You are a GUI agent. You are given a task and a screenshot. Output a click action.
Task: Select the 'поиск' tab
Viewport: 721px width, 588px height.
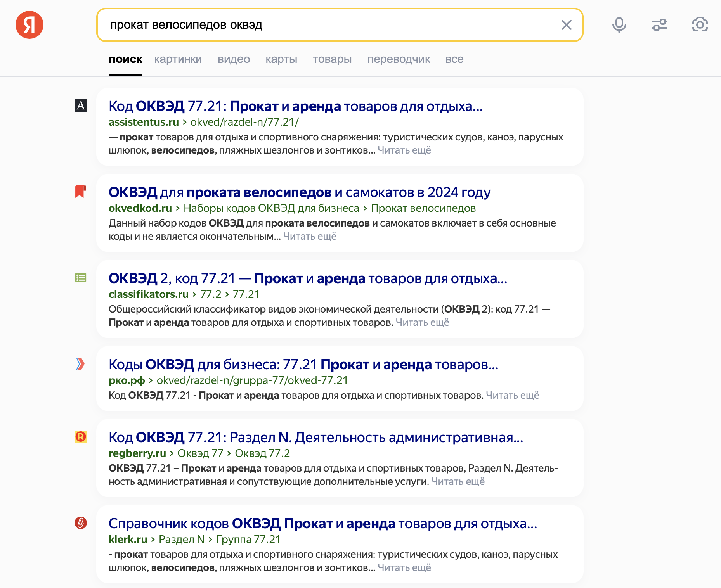coord(125,59)
